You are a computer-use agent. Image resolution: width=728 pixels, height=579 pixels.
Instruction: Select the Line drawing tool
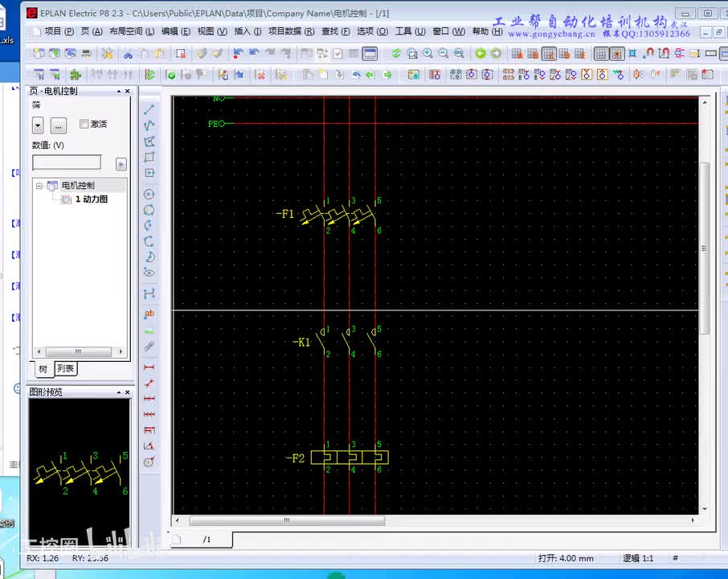(x=149, y=109)
